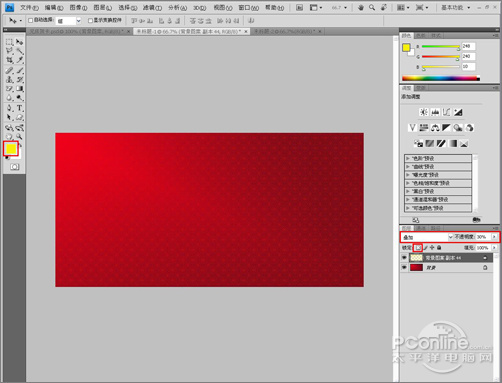Select the Magic Wand tool

pos(20,51)
